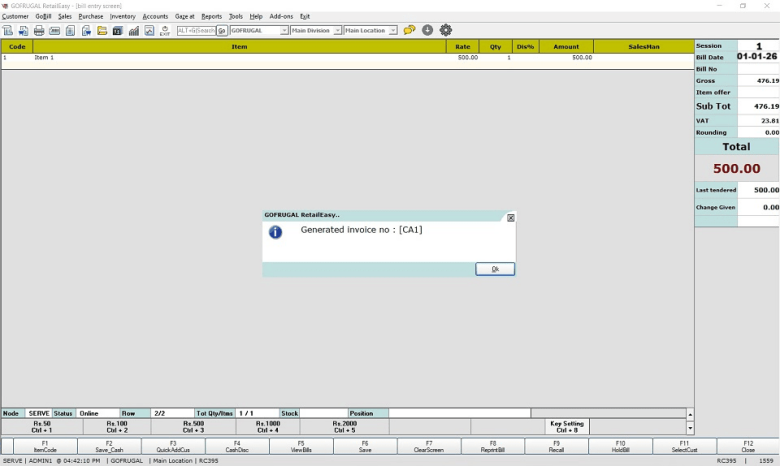Click the F7 ClearScreen button
This screenshot has width=780, height=467.
[x=429, y=446]
